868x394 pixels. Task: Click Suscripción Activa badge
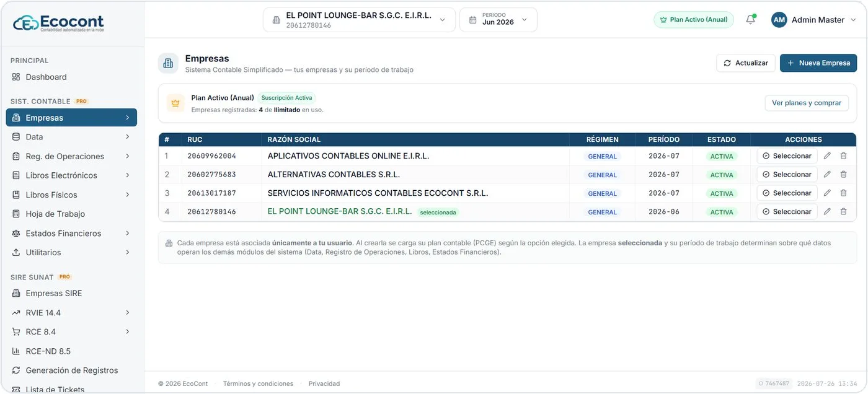click(x=286, y=98)
